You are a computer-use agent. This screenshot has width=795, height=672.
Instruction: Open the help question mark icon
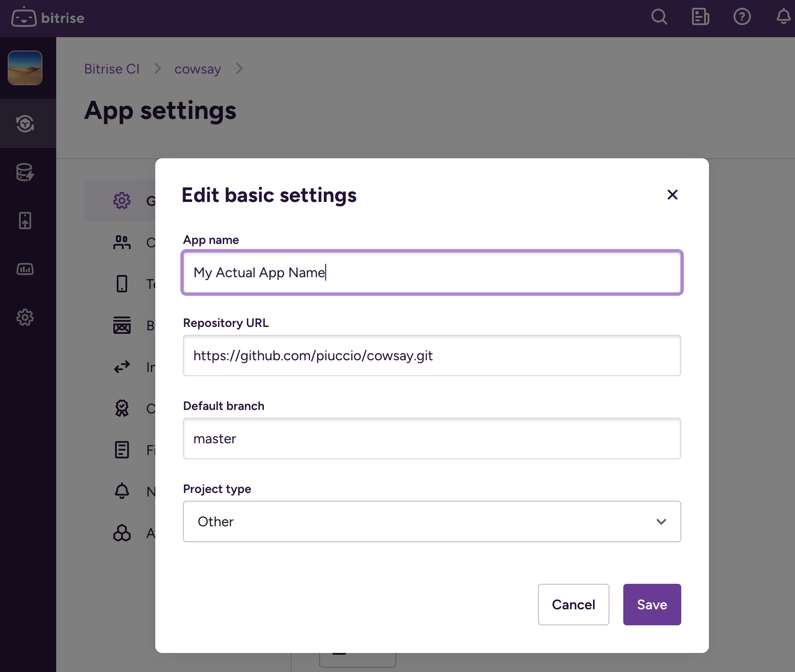pyautogui.click(x=742, y=17)
